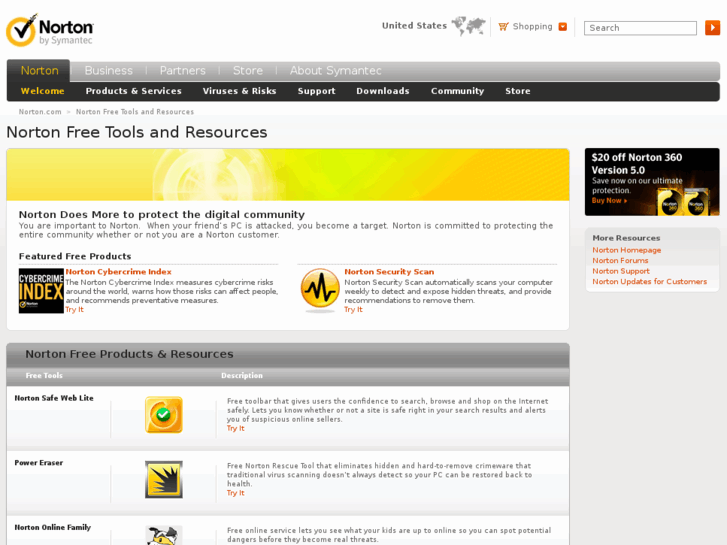Click the Norton by Symantec logo
This screenshot has width=727, height=545.
[x=50, y=30]
